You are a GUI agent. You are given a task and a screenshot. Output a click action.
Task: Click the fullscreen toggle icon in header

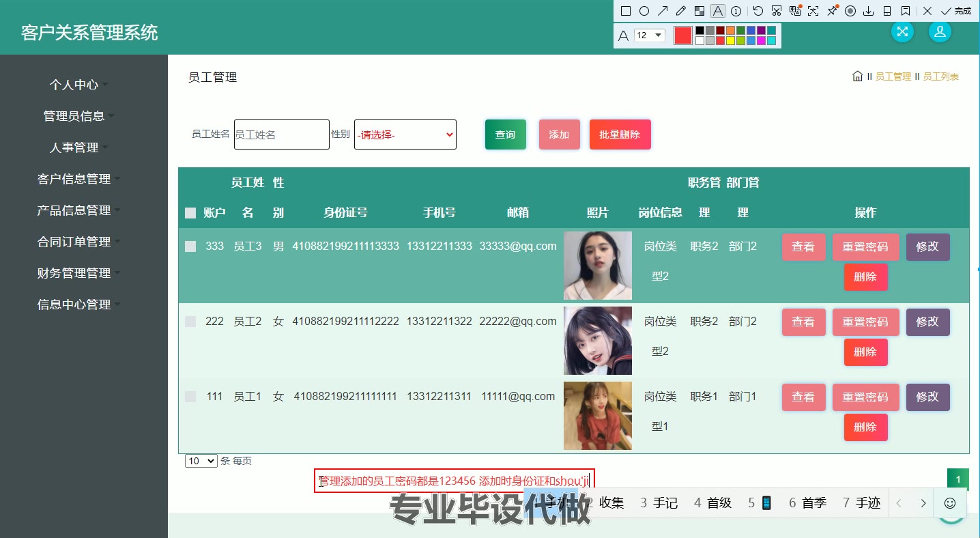[902, 31]
